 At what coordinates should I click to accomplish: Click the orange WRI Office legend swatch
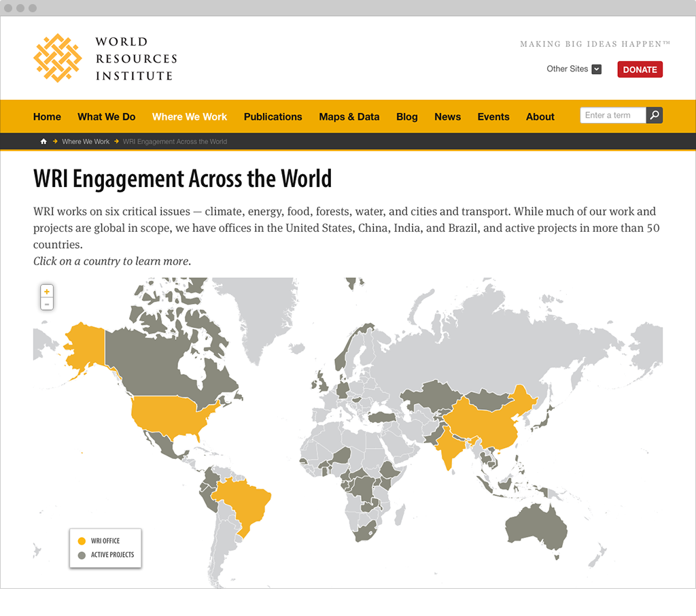pos(82,541)
